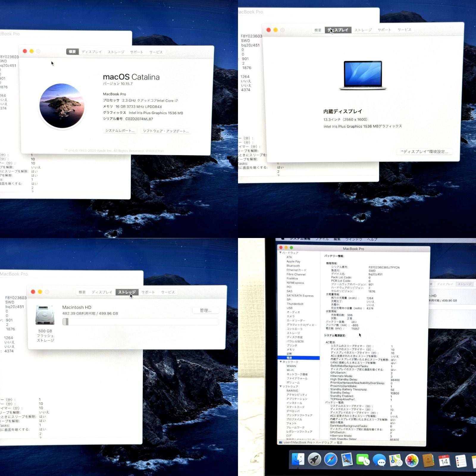Select インストール in sidebar

tap(294, 403)
